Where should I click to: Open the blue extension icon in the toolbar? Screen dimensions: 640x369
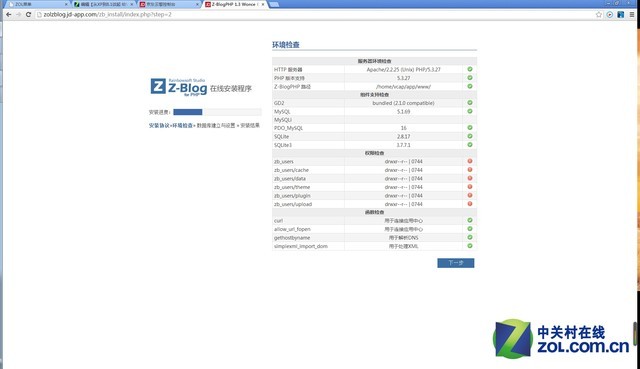tap(621, 14)
